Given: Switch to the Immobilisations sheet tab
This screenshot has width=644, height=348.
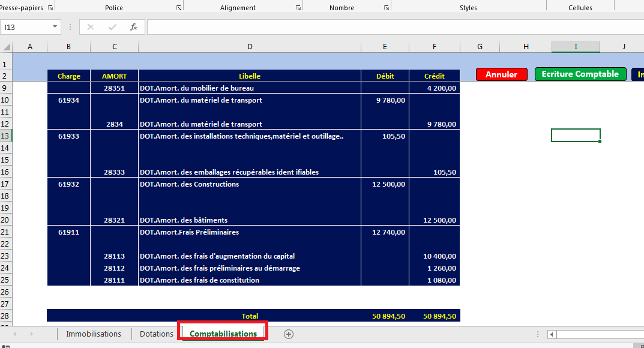Looking at the screenshot, I should (94, 334).
